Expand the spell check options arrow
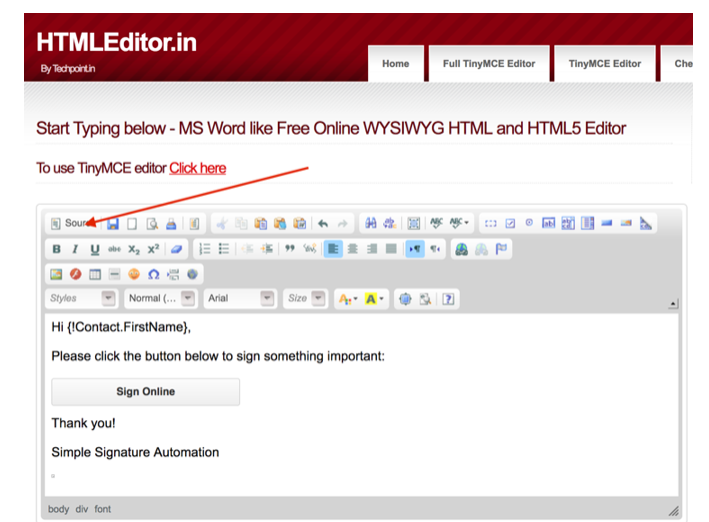 coord(466,223)
